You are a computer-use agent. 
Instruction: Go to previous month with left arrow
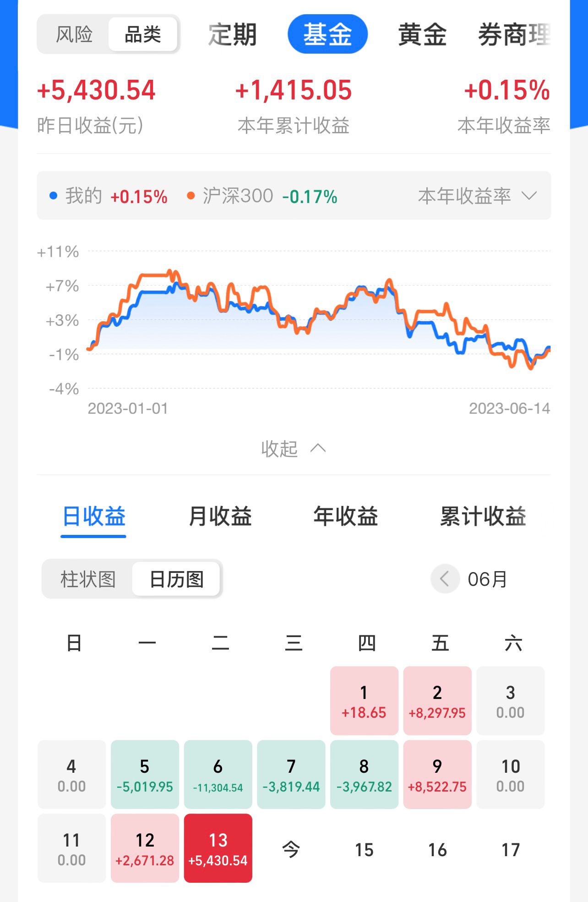point(445,579)
